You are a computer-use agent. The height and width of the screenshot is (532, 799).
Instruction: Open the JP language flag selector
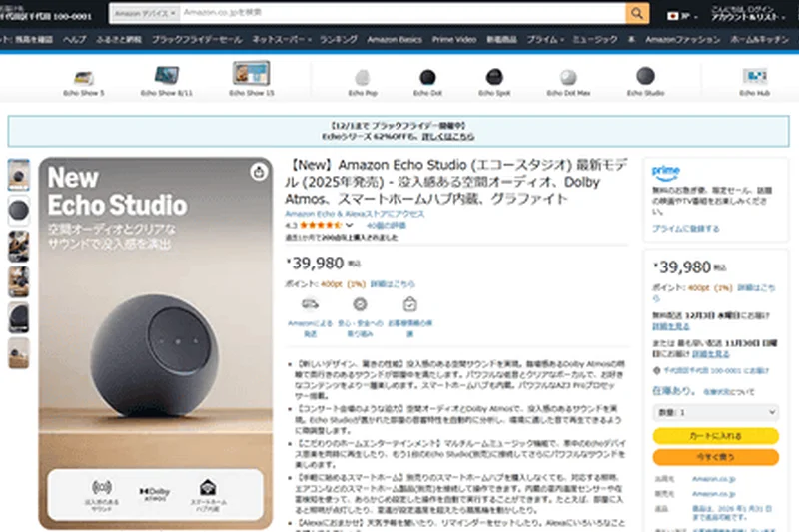[x=682, y=16]
